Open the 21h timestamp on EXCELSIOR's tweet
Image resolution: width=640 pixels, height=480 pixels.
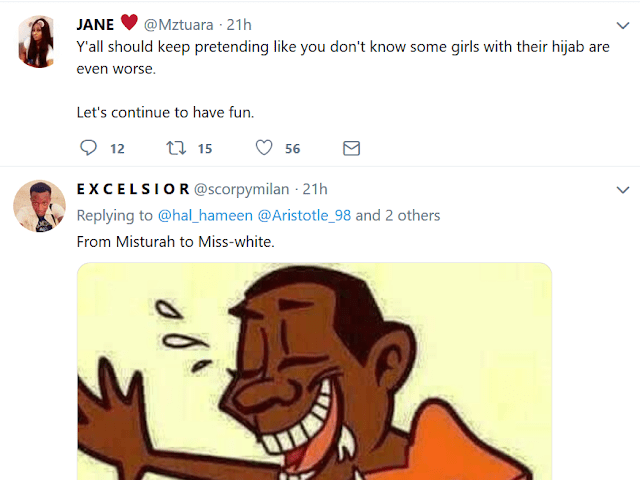pos(315,189)
